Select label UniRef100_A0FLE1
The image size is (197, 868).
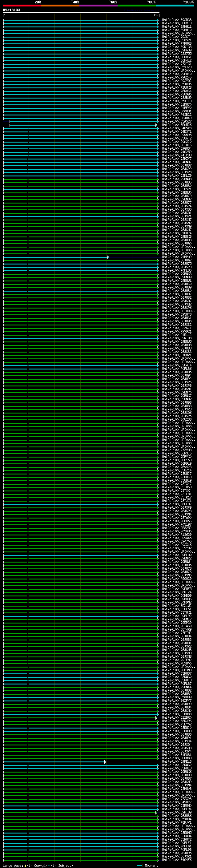(176, 843)
